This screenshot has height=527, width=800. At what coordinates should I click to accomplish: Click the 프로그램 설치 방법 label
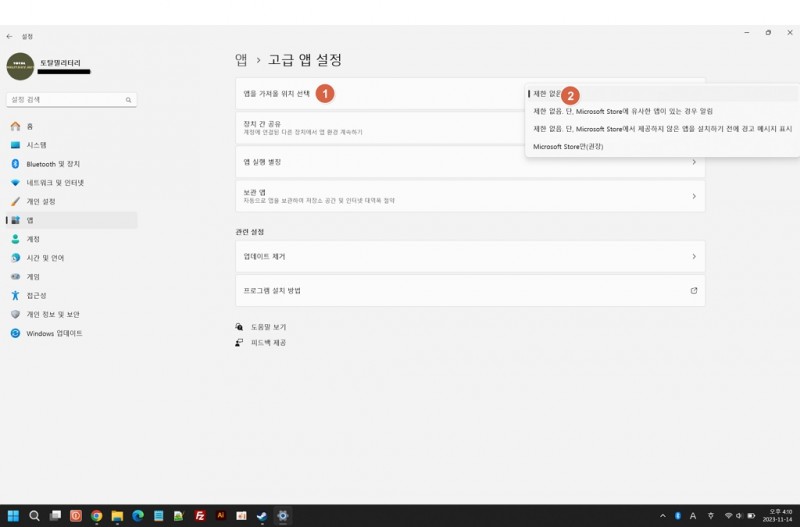pyautogui.click(x=272, y=290)
